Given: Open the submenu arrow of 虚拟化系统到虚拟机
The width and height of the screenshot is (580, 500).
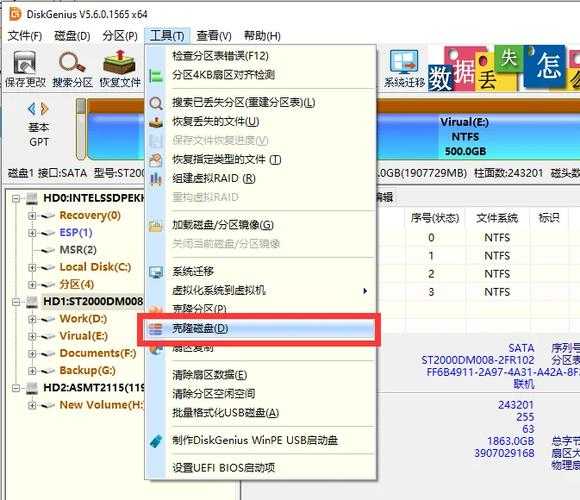Looking at the screenshot, I should (x=365, y=291).
